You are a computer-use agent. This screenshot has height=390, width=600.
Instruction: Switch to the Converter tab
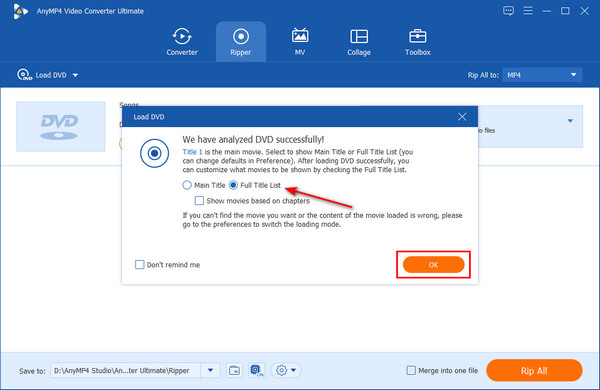point(182,42)
